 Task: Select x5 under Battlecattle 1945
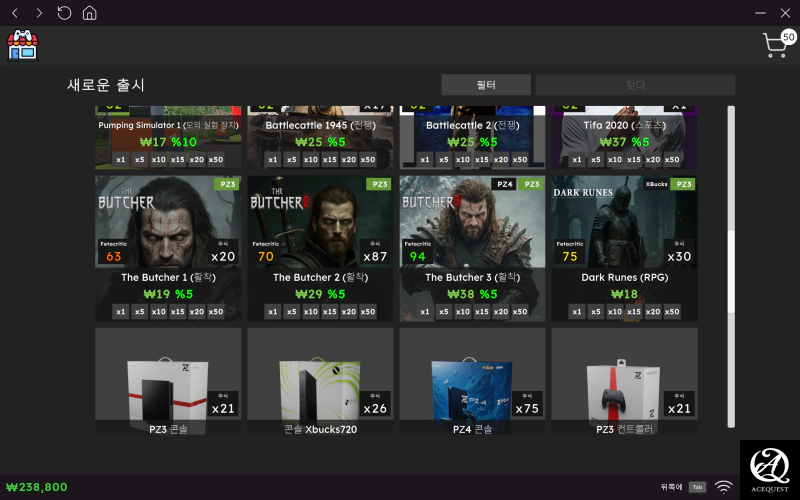(x=292, y=160)
